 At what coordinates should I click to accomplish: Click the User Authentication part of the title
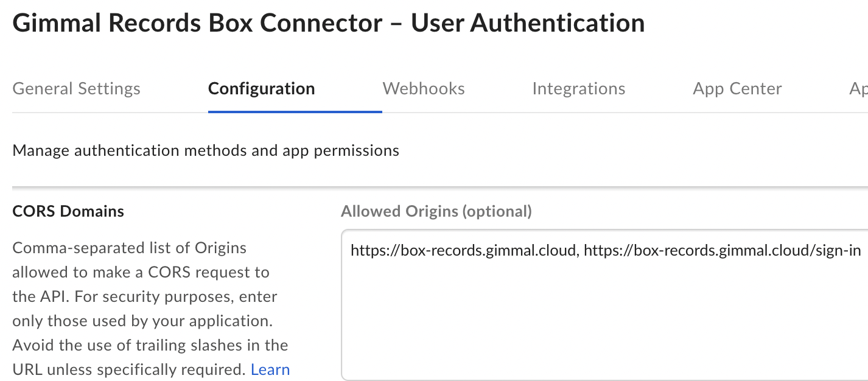[527, 23]
